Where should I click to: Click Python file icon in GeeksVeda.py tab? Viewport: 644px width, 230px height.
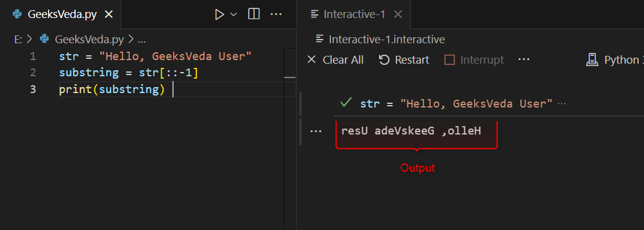pos(17,14)
